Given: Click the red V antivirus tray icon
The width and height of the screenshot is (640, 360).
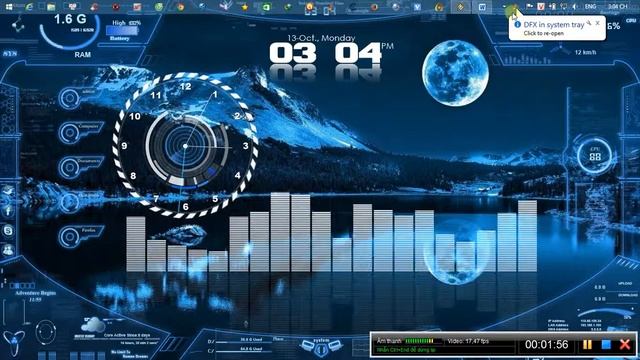Looking at the screenshot, I should [x=541, y=7].
